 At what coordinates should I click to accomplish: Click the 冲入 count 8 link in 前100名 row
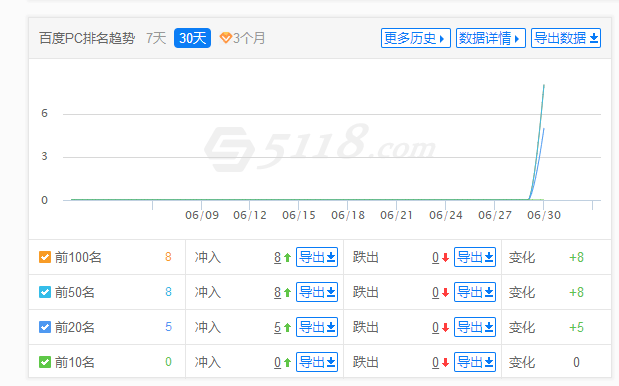click(x=278, y=258)
